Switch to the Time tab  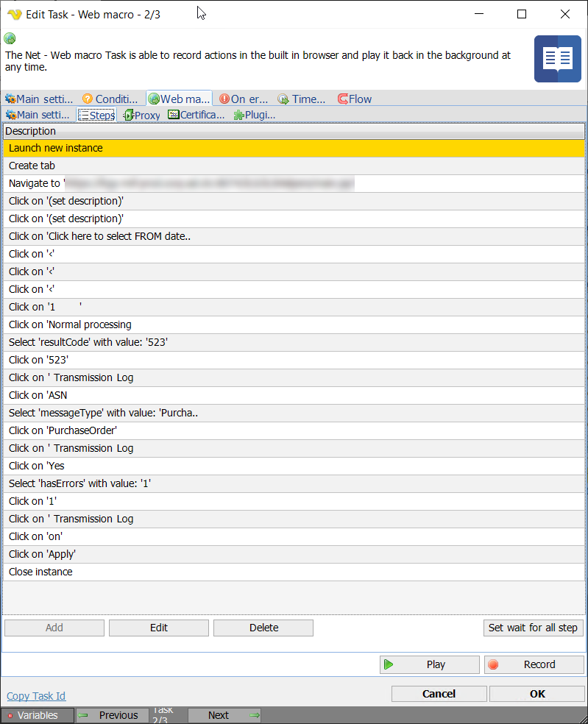pyautogui.click(x=302, y=99)
